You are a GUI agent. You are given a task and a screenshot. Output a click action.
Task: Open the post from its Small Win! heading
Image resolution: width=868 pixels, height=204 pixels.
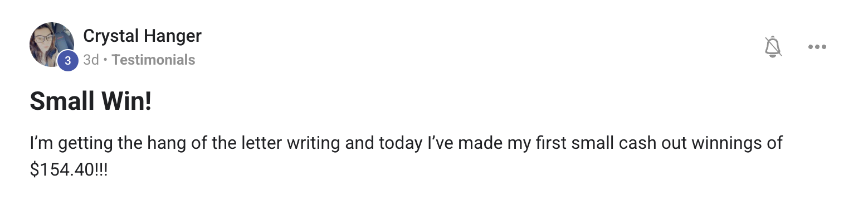[x=90, y=102]
